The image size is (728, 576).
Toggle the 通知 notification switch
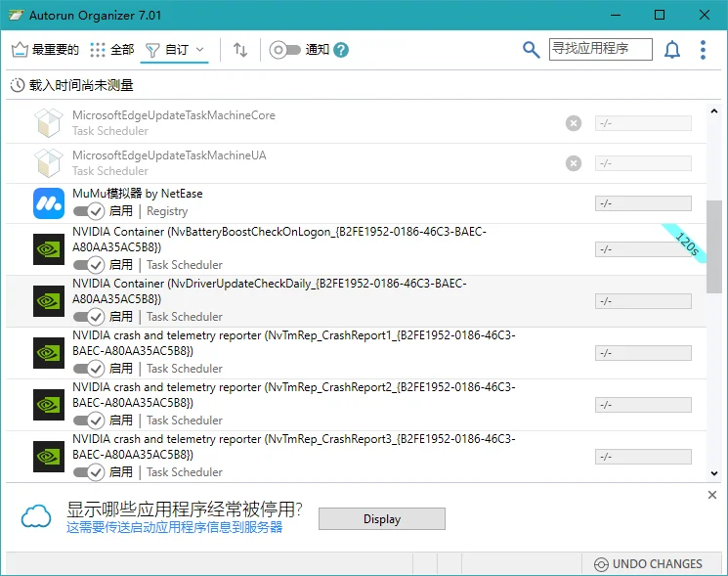point(284,50)
